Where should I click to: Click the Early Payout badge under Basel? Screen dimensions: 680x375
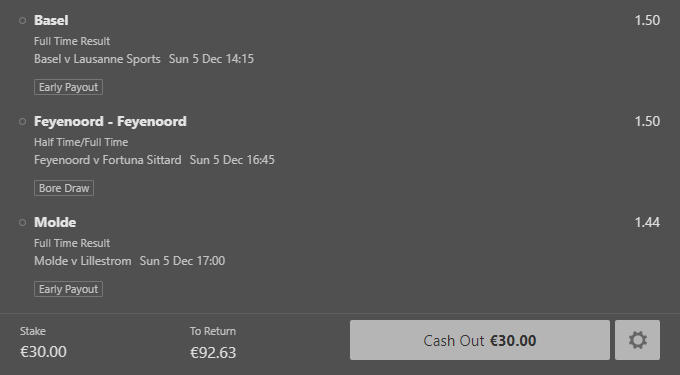point(69,87)
